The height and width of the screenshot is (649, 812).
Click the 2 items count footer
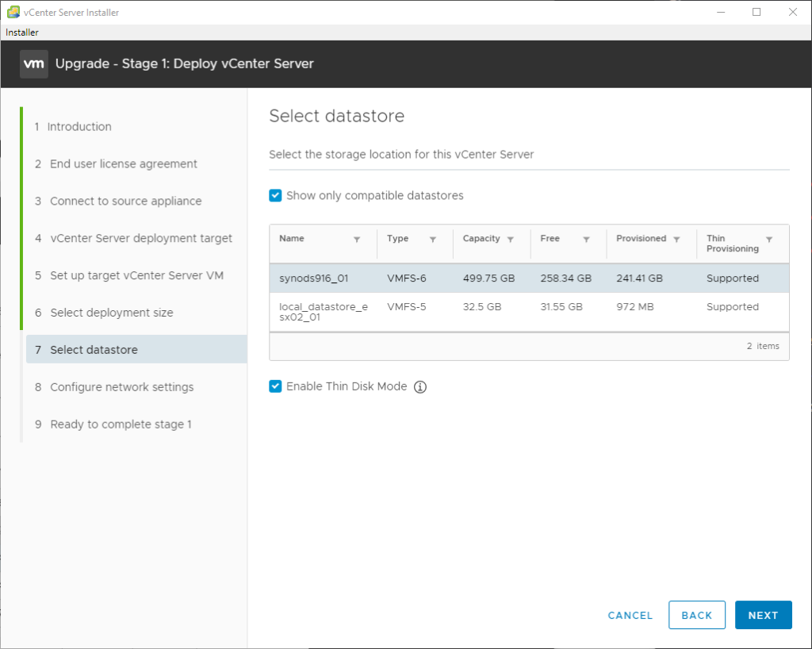click(x=763, y=346)
